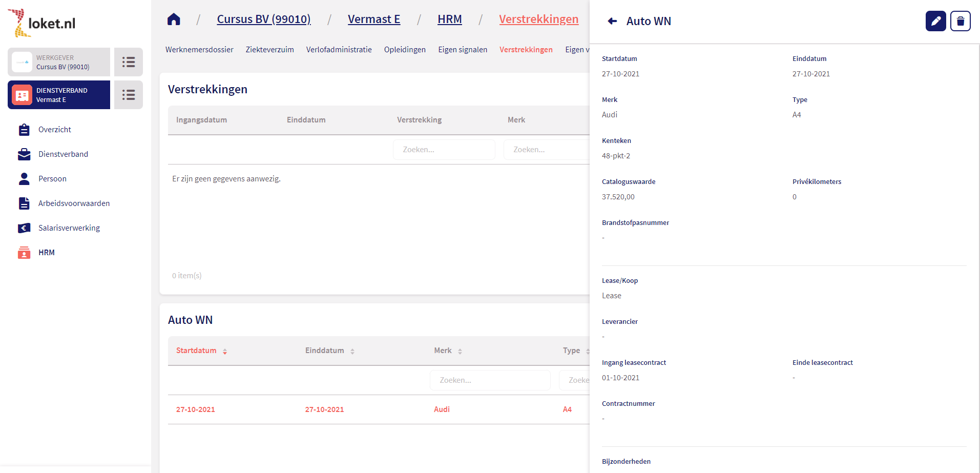Click the home icon in breadcrumb
Viewport: 980px width, 473px height.
click(174, 19)
